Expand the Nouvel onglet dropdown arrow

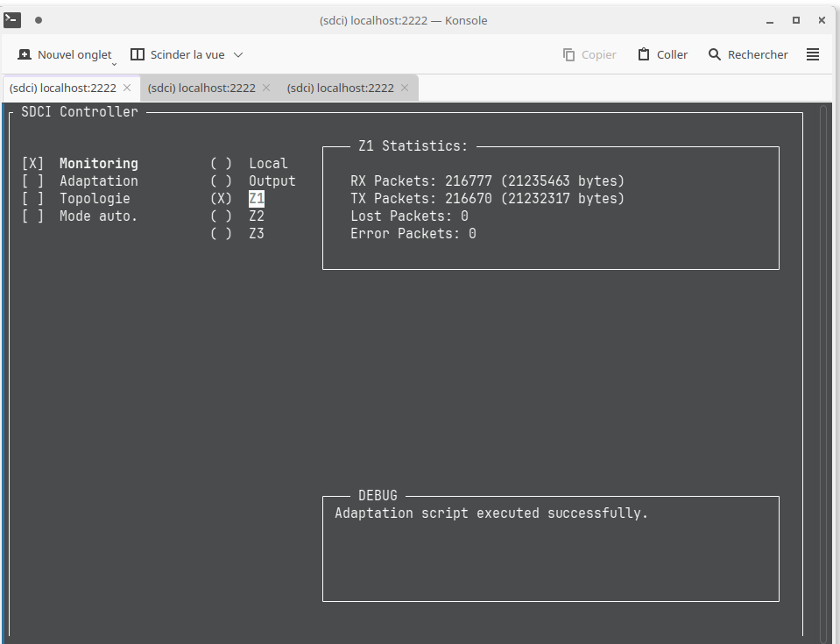click(114, 63)
